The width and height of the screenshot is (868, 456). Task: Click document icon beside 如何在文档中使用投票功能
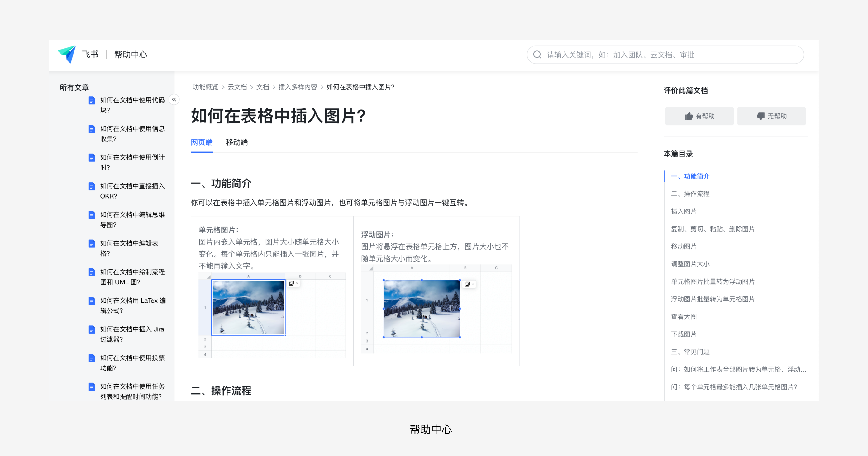92,358
